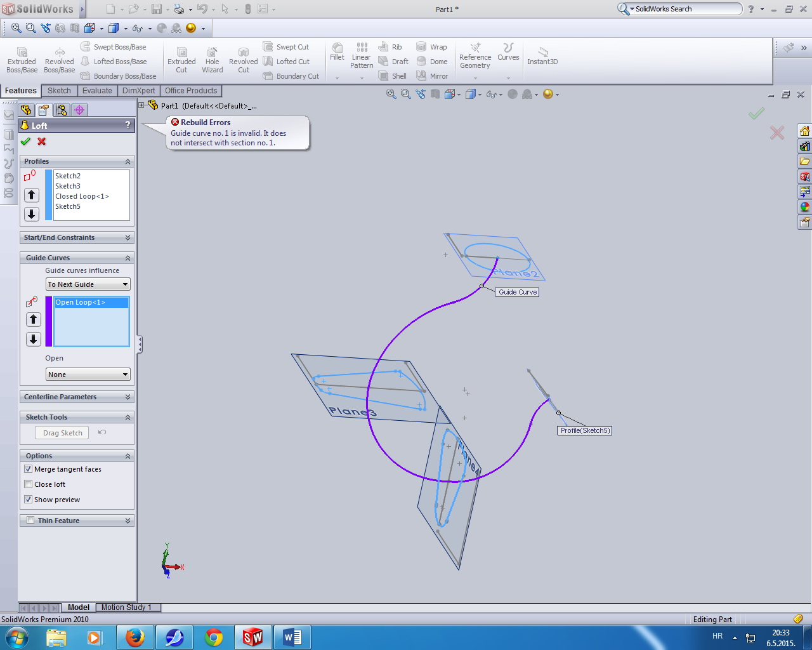The height and width of the screenshot is (650, 812).
Task: Accept the Loft with green checkmark
Action: click(25, 142)
